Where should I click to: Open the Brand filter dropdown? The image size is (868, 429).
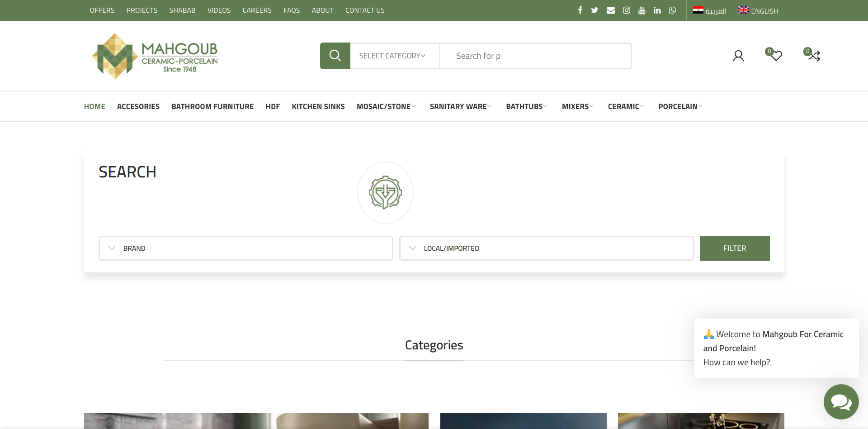(246, 248)
